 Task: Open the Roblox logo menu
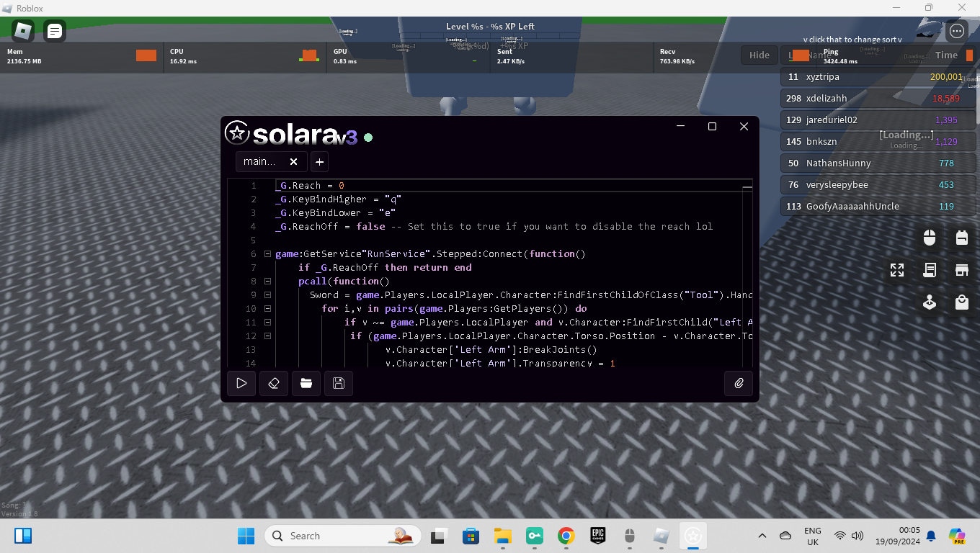[23, 31]
